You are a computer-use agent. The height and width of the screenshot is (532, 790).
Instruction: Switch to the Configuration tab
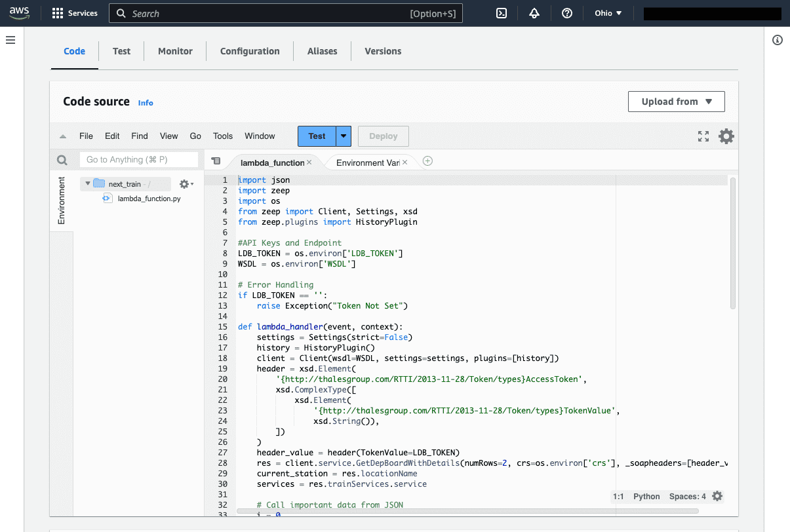click(x=250, y=51)
